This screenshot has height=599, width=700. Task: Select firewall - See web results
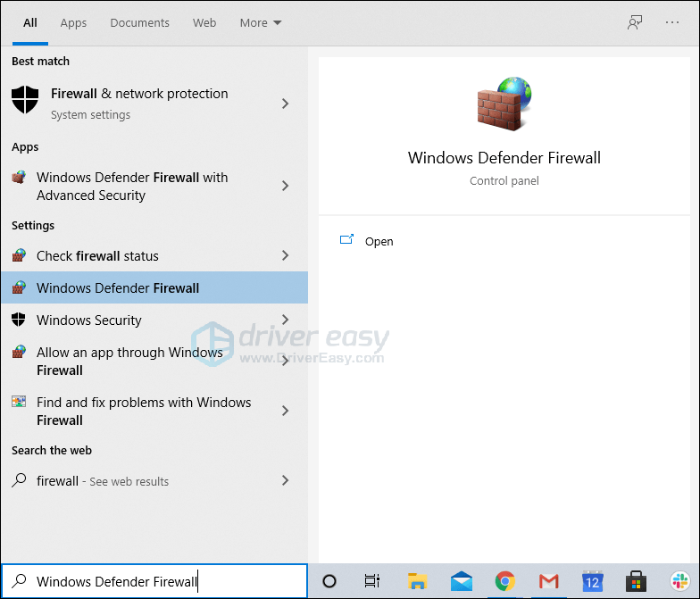[154, 480]
